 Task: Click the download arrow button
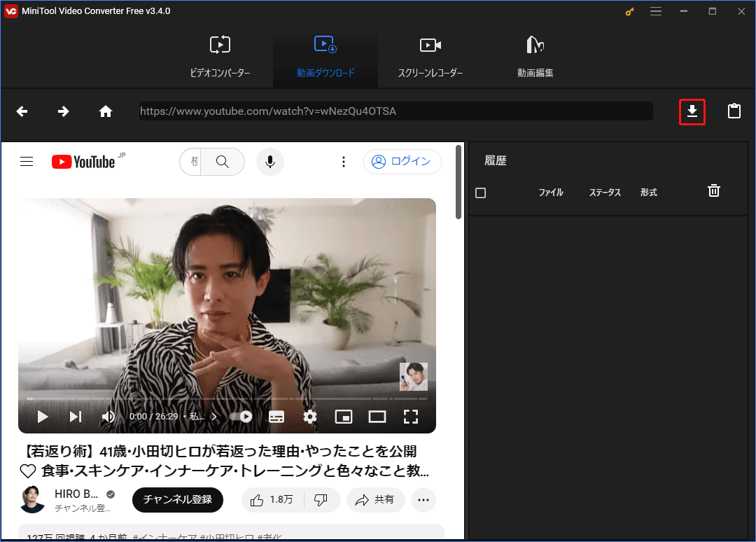(x=692, y=112)
